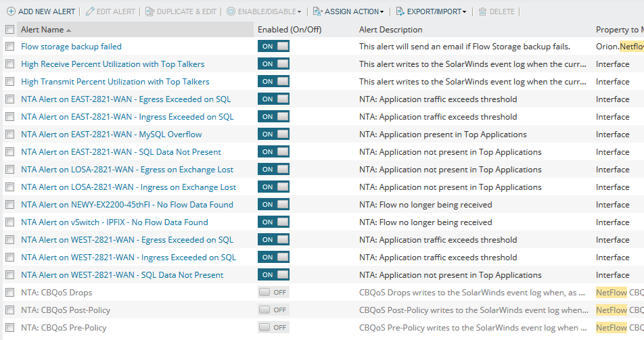644x340 pixels.
Task: Click the Assign Action icon
Action: click(317, 11)
